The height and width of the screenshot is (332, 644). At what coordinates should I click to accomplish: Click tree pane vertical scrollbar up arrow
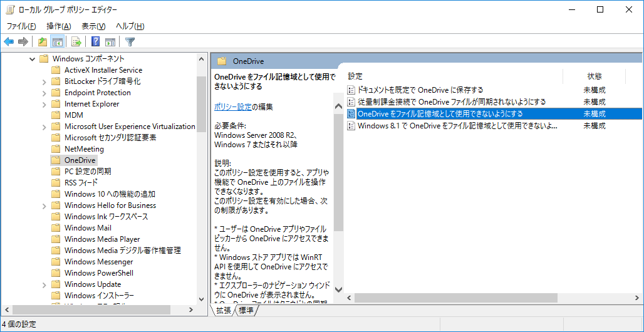(x=201, y=59)
